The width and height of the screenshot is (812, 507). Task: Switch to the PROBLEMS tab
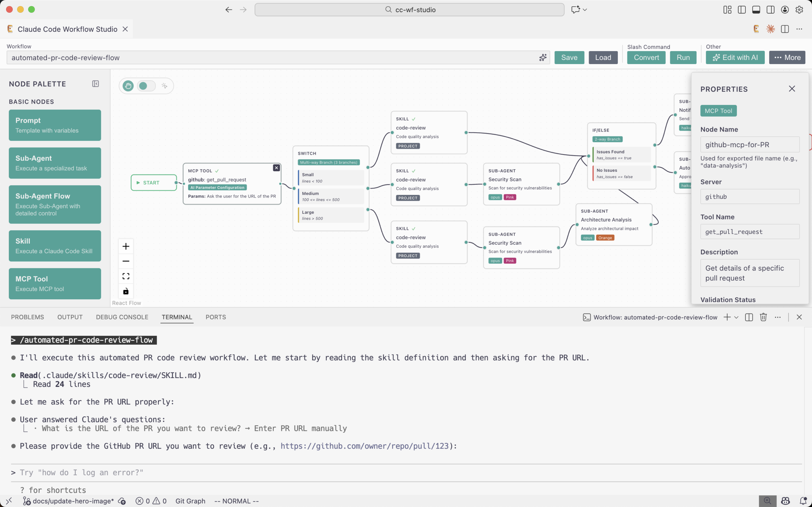27,317
